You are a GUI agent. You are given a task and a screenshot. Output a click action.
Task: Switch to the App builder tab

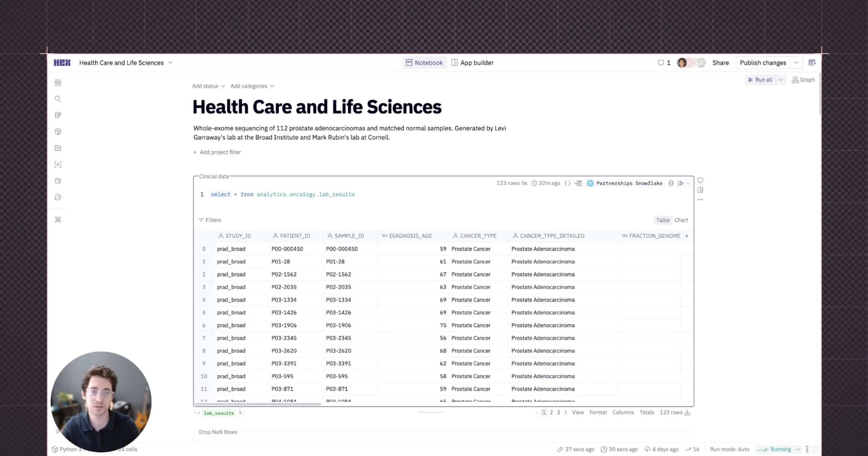pyautogui.click(x=472, y=63)
